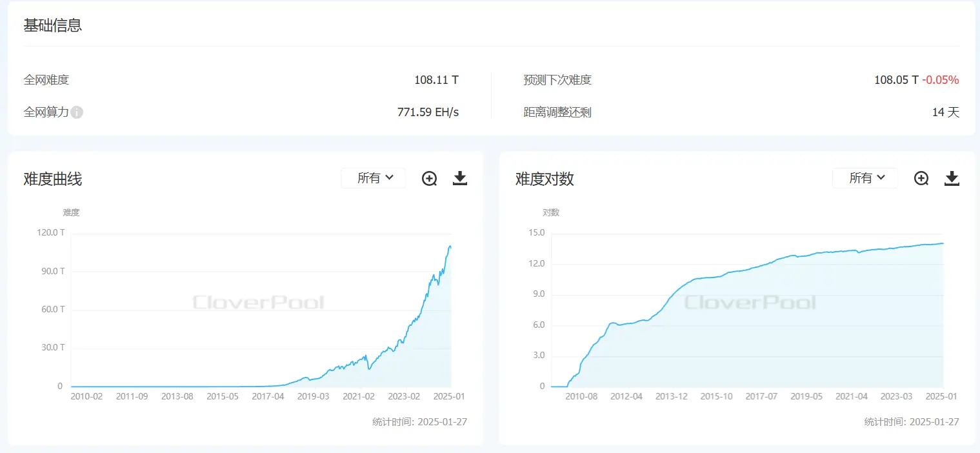Click the CloverPool watermark on logarithm chart

click(x=750, y=302)
